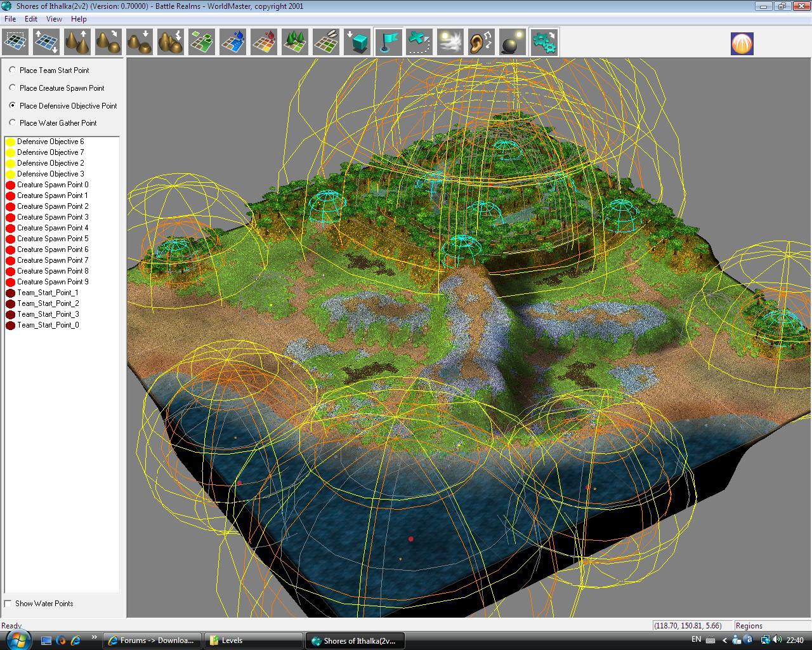The image size is (812, 650).
Task: Click the taskbar clock showing 22:40
Action: (795, 640)
